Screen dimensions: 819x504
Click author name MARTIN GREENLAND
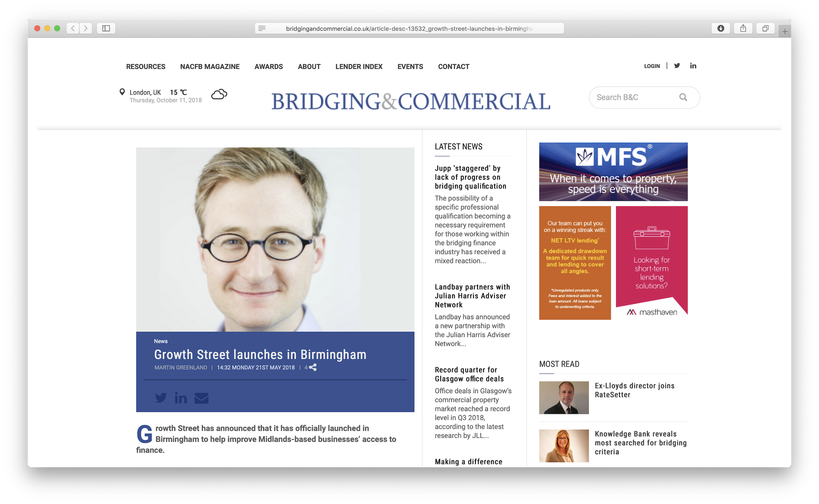[x=181, y=367]
